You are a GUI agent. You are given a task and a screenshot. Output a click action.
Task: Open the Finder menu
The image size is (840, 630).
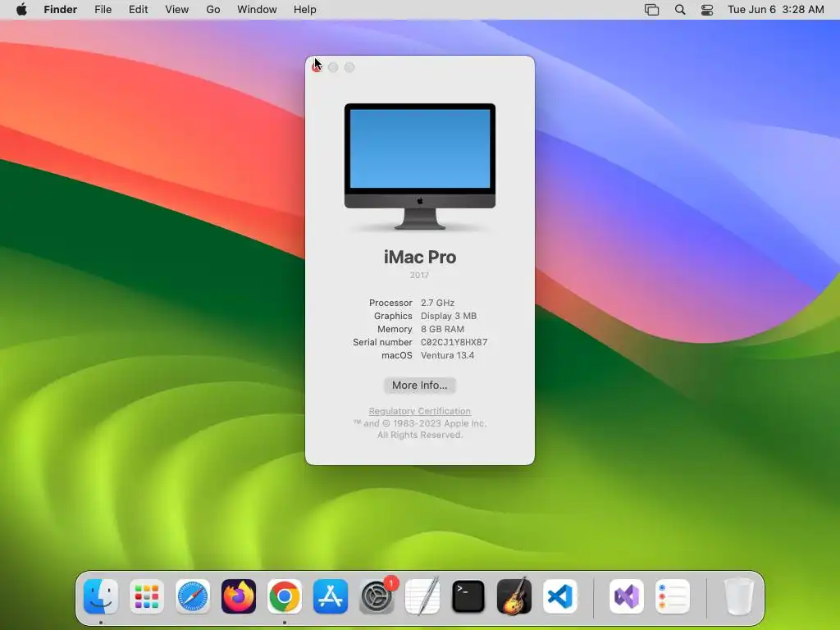click(x=61, y=10)
